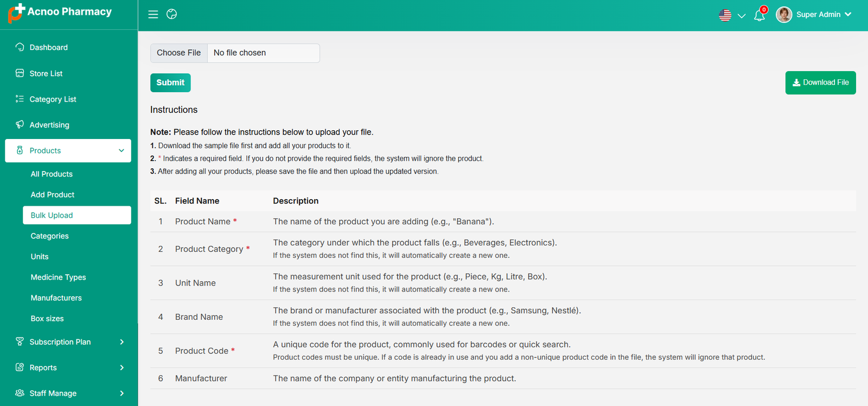Click the hamburger menu icon in header
The width and height of the screenshot is (868, 406).
(153, 15)
